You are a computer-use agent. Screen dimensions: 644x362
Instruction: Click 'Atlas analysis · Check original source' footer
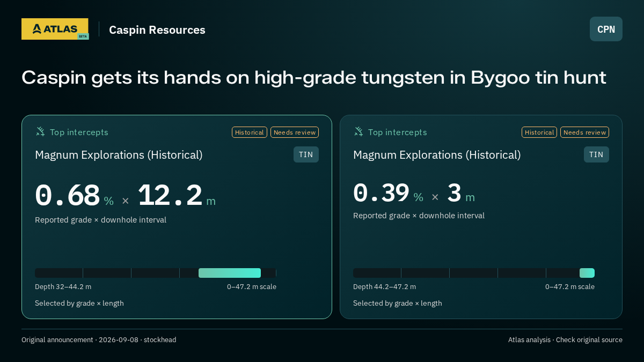point(565,340)
